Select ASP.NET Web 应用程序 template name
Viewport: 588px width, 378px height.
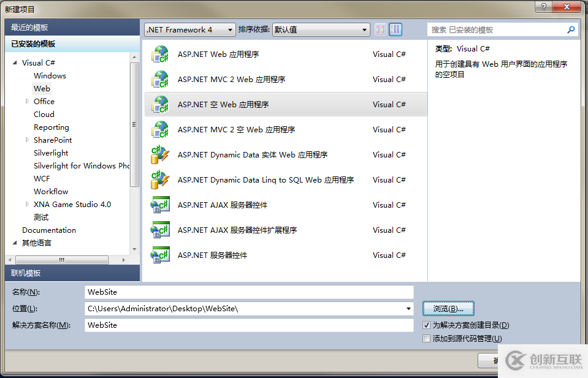(218, 55)
